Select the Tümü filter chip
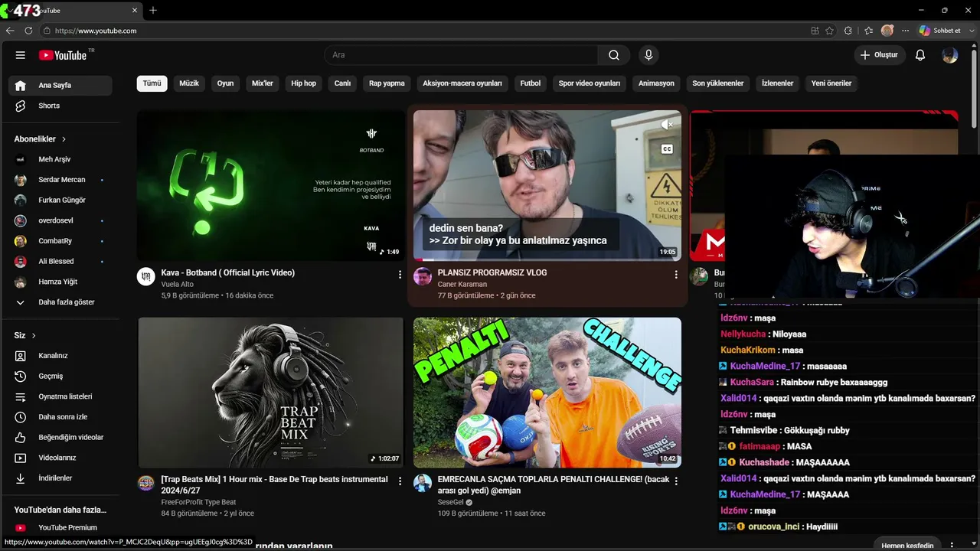The height and width of the screenshot is (551, 980). [152, 83]
